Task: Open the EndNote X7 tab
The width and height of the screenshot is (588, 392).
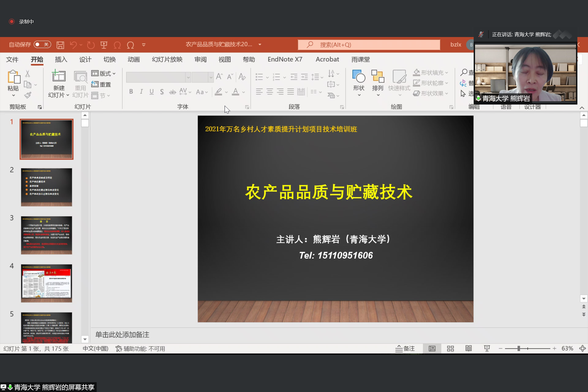Action: 285,59
